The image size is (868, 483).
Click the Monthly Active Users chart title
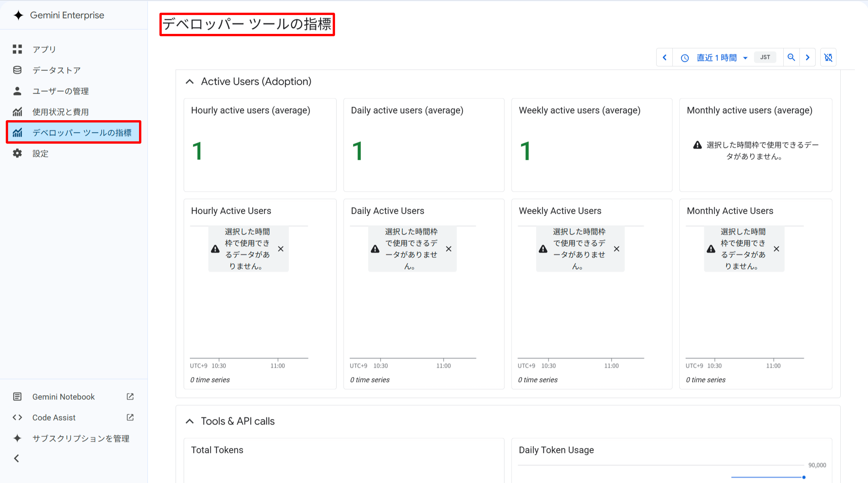coord(730,211)
